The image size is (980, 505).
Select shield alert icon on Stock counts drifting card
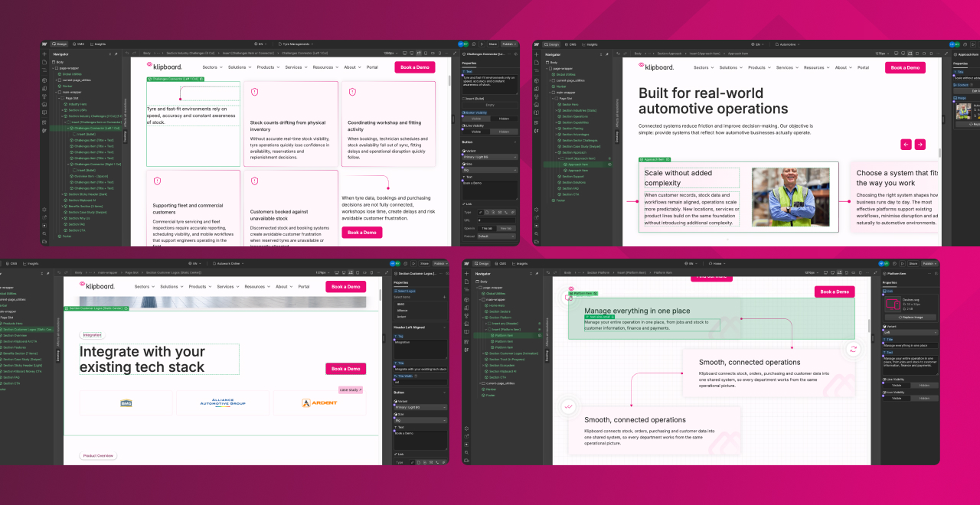pos(255,92)
